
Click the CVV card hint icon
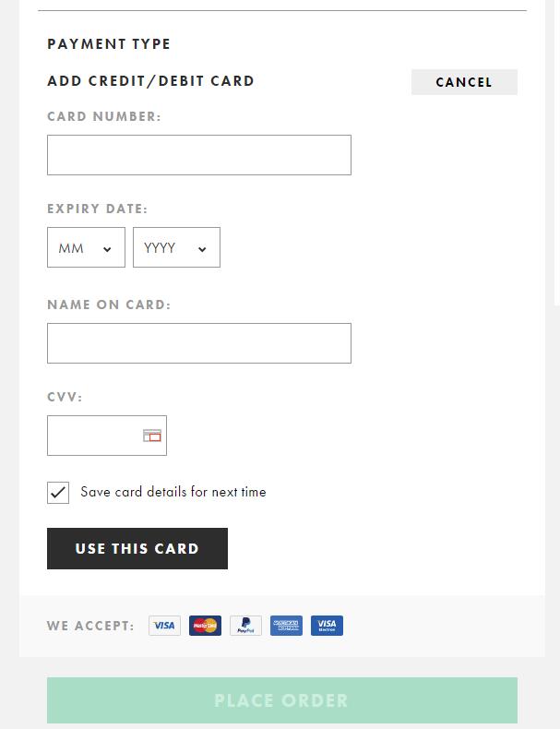pyautogui.click(x=152, y=436)
